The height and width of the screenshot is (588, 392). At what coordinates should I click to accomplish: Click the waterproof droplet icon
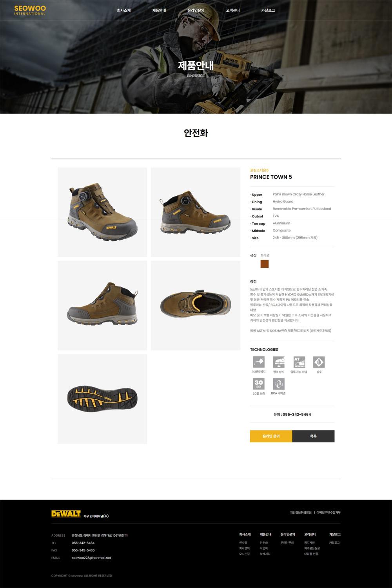[319, 362]
